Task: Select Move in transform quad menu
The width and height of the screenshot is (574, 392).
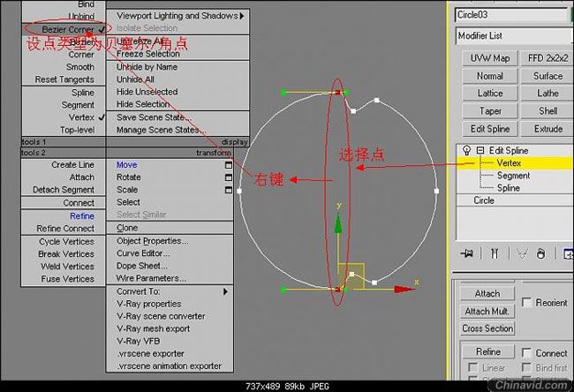Action: pyautogui.click(x=126, y=165)
